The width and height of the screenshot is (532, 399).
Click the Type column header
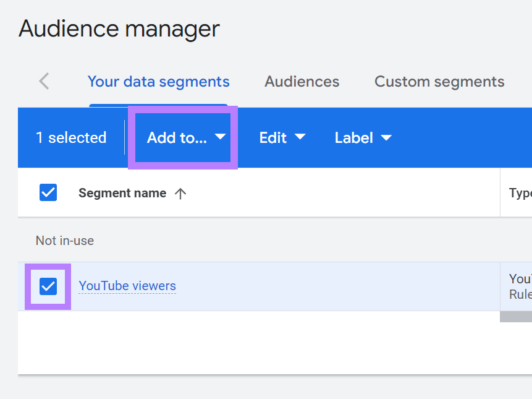coord(521,193)
